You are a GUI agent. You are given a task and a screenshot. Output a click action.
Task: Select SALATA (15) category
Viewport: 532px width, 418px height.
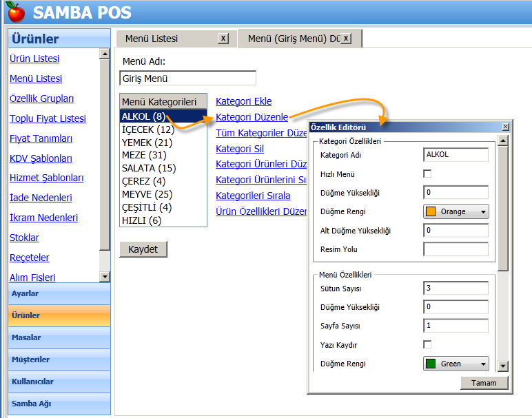(x=163, y=168)
